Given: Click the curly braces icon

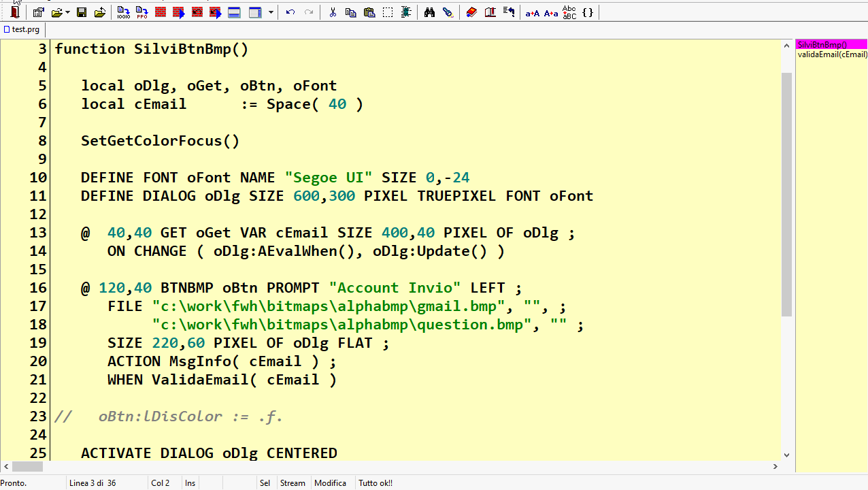Looking at the screenshot, I should (588, 12).
